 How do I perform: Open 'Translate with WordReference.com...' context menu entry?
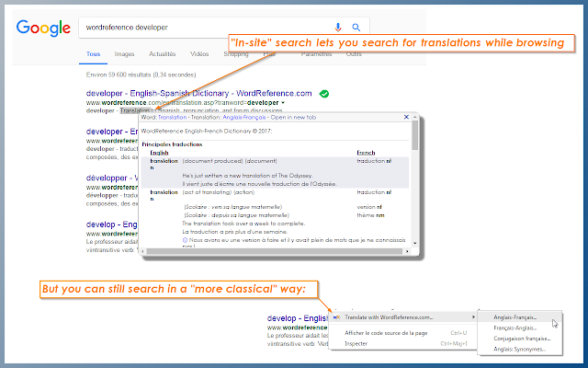[x=403, y=317]
